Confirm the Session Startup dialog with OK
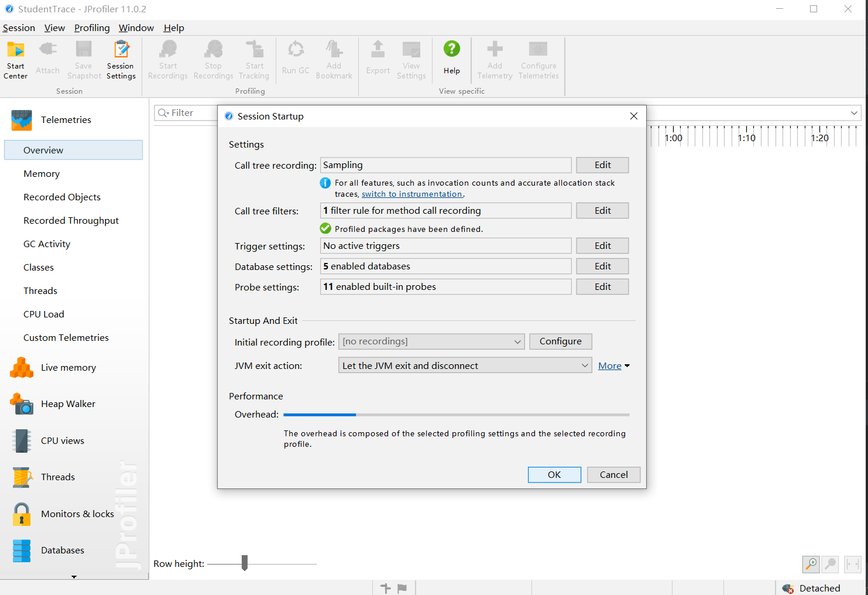Image resolution: width=868 pixels, height=595 pixels. click(x=554, y=475)
